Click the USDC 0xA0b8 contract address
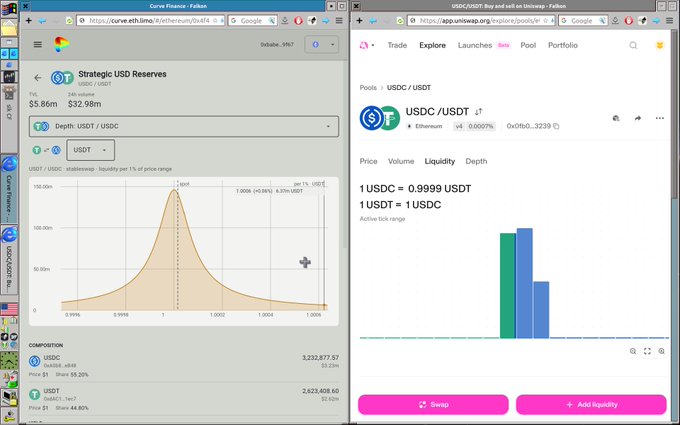This screenshot has width=680, height=425. point(60,366)
